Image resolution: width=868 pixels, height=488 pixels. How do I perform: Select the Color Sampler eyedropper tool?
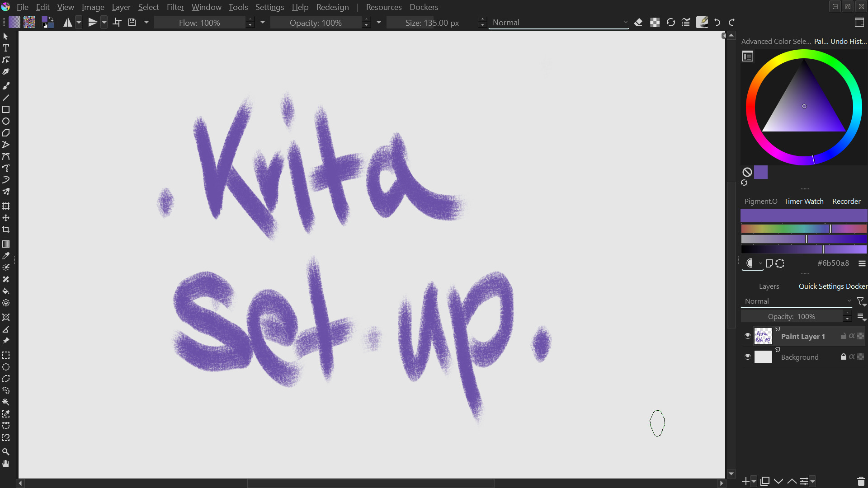6,256
